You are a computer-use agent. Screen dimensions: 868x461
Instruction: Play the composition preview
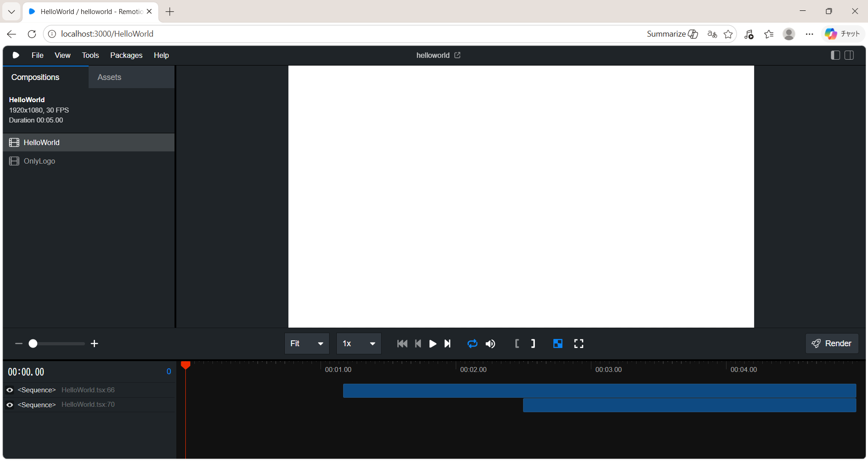[433, 344]
